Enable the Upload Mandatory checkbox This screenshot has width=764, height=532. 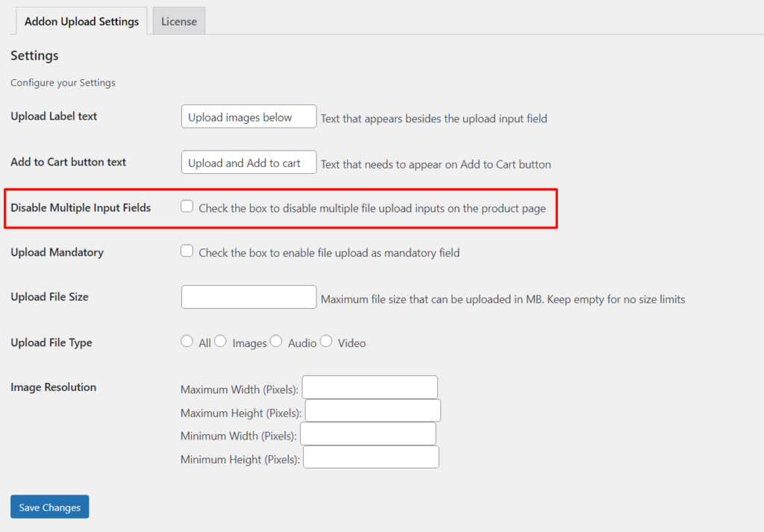(x=187, y=251)
